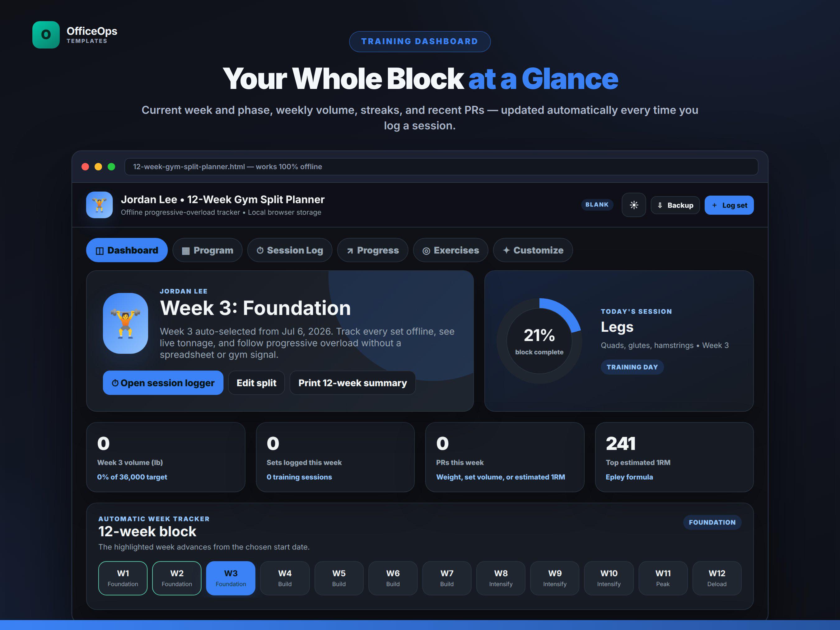
Task: Click the BLANK badge in header
Action: (x=597, y=205)
